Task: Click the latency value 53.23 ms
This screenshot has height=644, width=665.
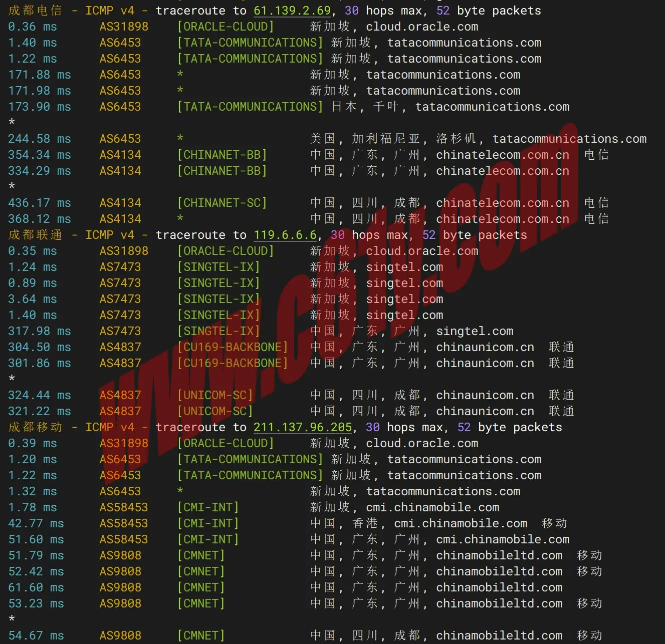Action: click(x=36, y=603)
